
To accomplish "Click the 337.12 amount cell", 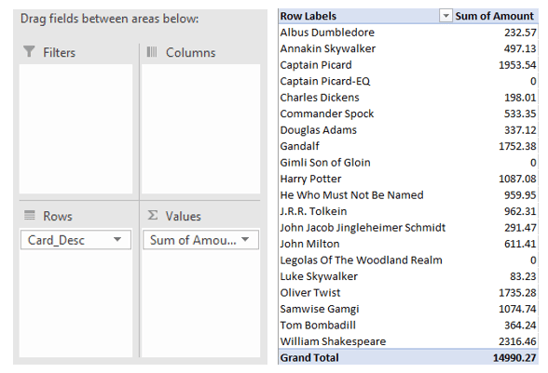I will [520, 130].
